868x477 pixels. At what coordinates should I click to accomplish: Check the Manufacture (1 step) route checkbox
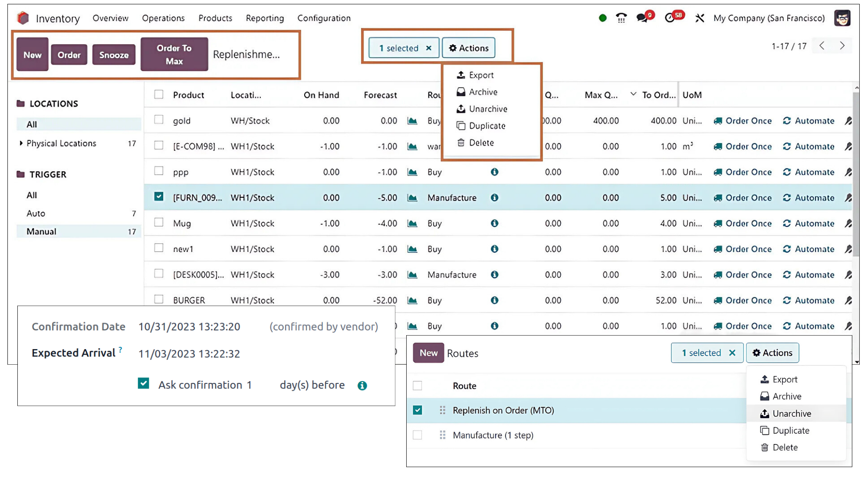point(418,435)
